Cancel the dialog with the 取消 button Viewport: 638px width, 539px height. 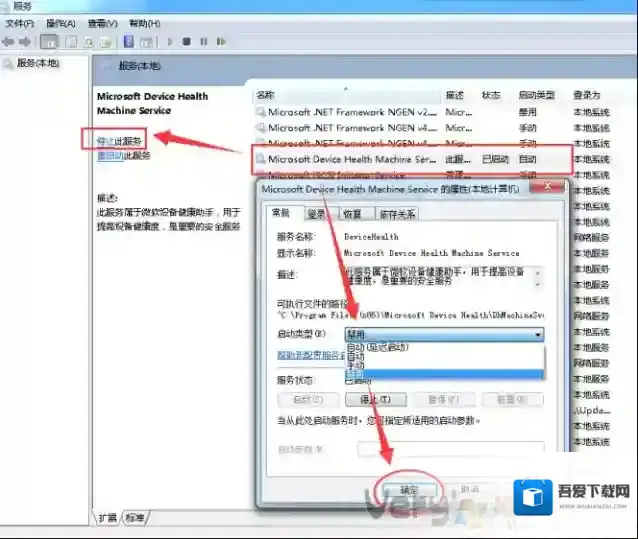[x=470, y=490]
